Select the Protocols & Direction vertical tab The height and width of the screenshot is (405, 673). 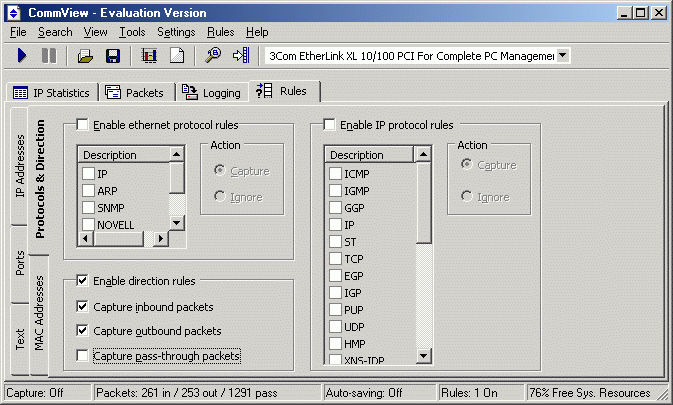pos(39,178)
